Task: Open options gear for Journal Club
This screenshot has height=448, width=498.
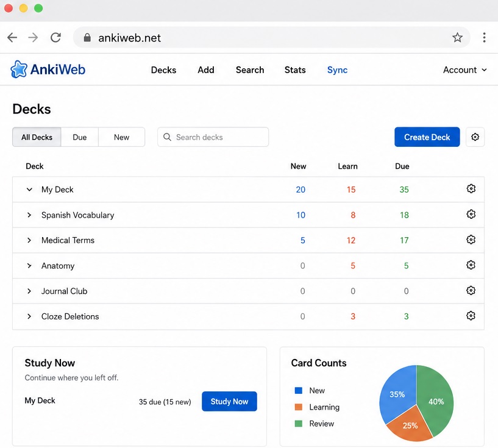Action: point(471,290)
